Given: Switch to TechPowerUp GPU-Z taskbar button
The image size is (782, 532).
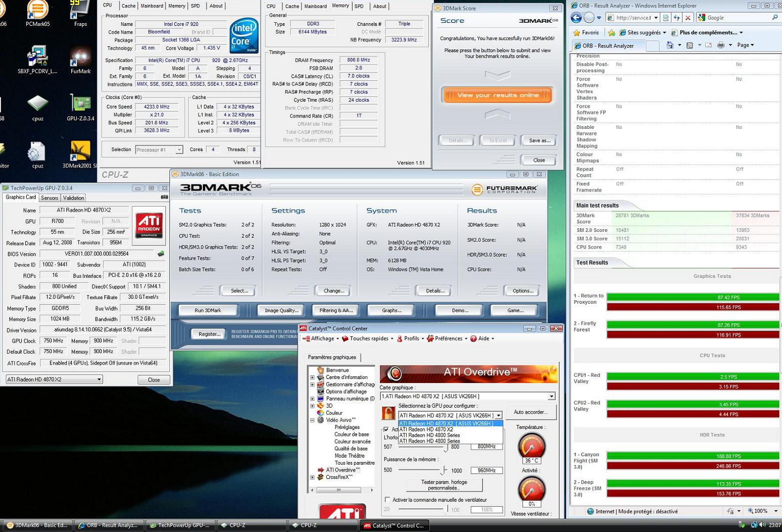Looking at the screenshot, I should [181, 525].
